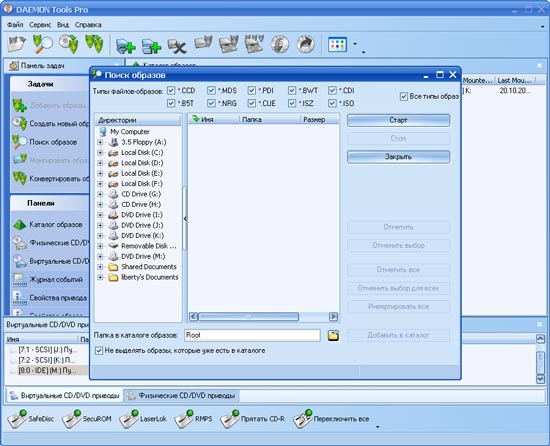Select the [8:0 - IDE] (M:) drive row
Screen dimensions: 550x446
(47, 370)
